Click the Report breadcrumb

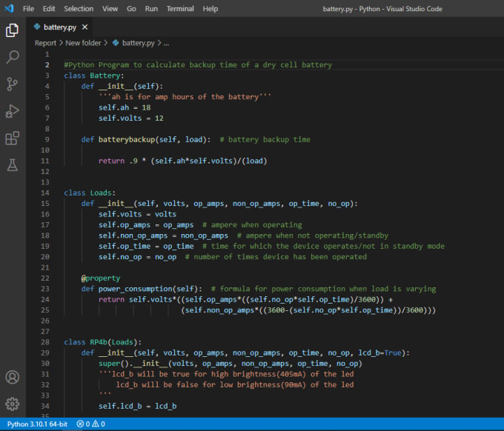[45, 43]
